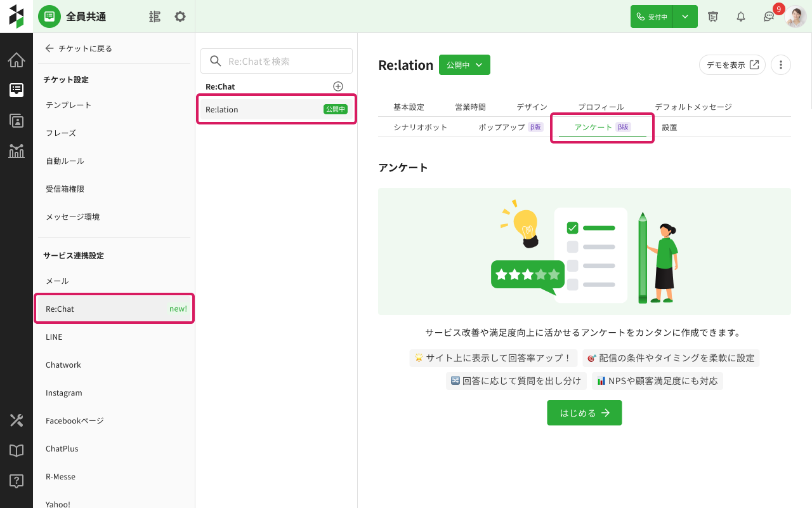Click the Re:lation logo icon
The height and width of the screenshot is (508, 812).
pyautogui.click(x=16, y=17)
